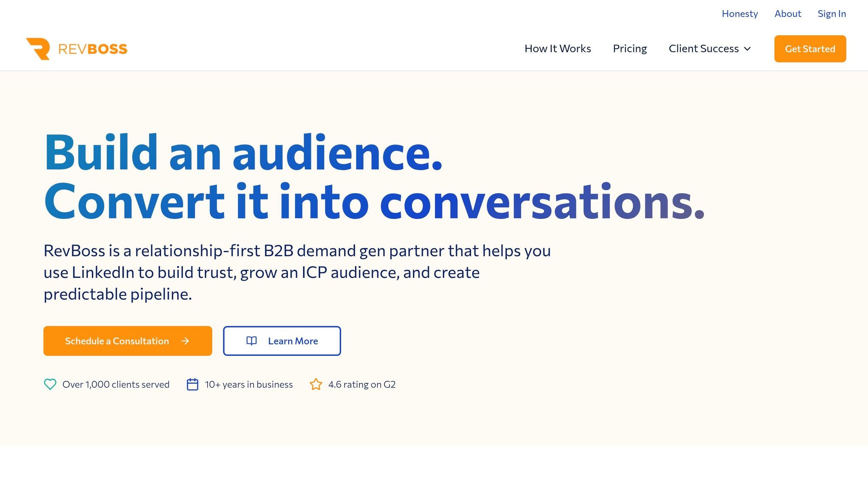Click the "Over 1,000 clients served" text
The height and width of the screenshot is (488, 868).
[116, 384]
